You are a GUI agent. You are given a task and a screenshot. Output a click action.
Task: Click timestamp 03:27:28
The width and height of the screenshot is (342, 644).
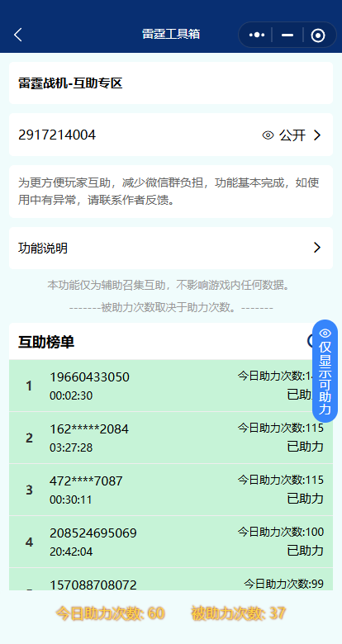point(71,447)
